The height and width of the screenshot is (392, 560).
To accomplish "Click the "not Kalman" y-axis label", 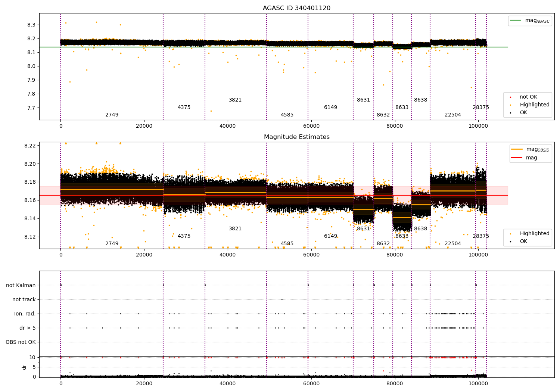I will tap(21, 286).
